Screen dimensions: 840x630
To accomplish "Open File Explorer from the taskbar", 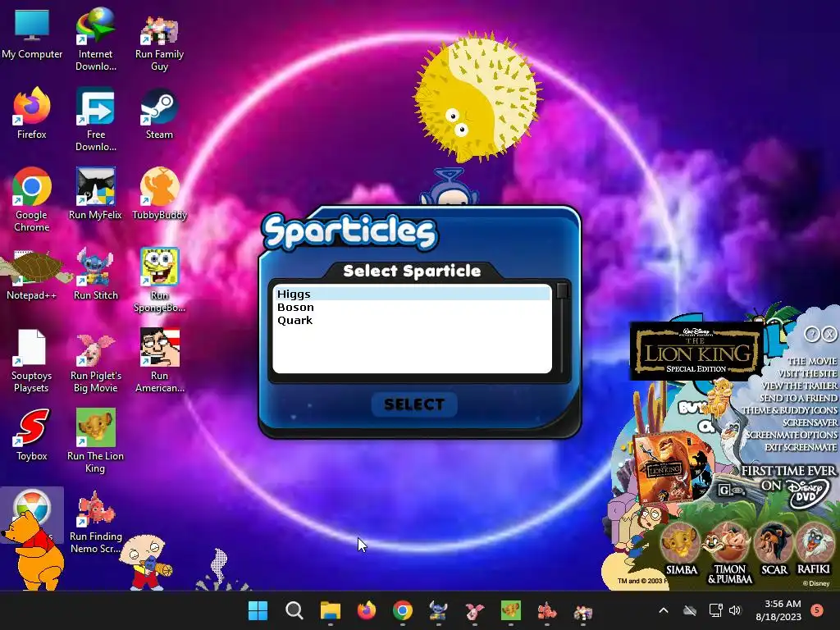I will 330,610.
